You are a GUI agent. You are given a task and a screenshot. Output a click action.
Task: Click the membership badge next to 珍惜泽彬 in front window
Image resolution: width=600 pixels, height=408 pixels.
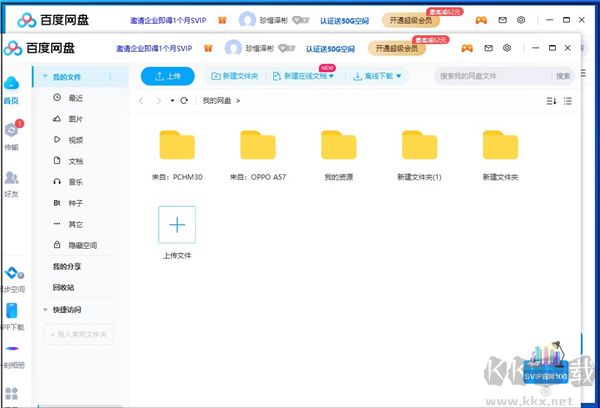pos(286,48)
